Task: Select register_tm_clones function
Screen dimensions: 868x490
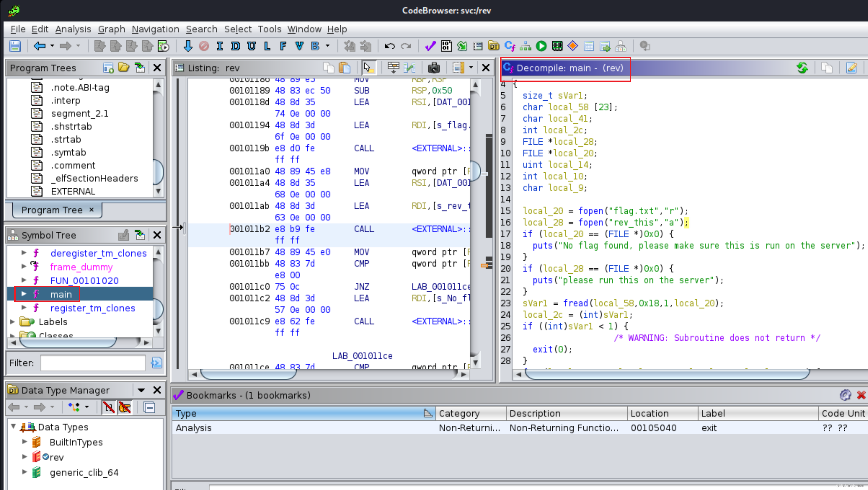Action: [92, 308]
